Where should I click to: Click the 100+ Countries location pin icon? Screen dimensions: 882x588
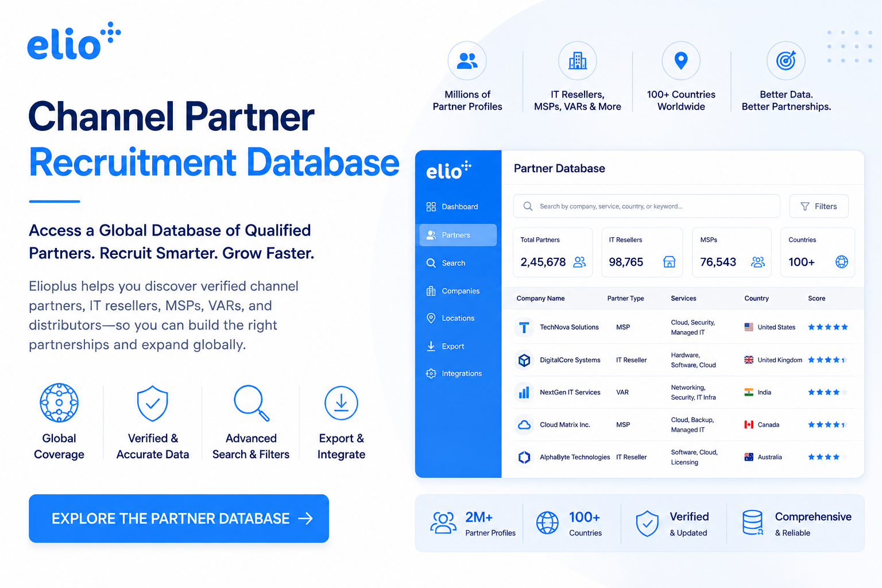[x=681, y=60]
